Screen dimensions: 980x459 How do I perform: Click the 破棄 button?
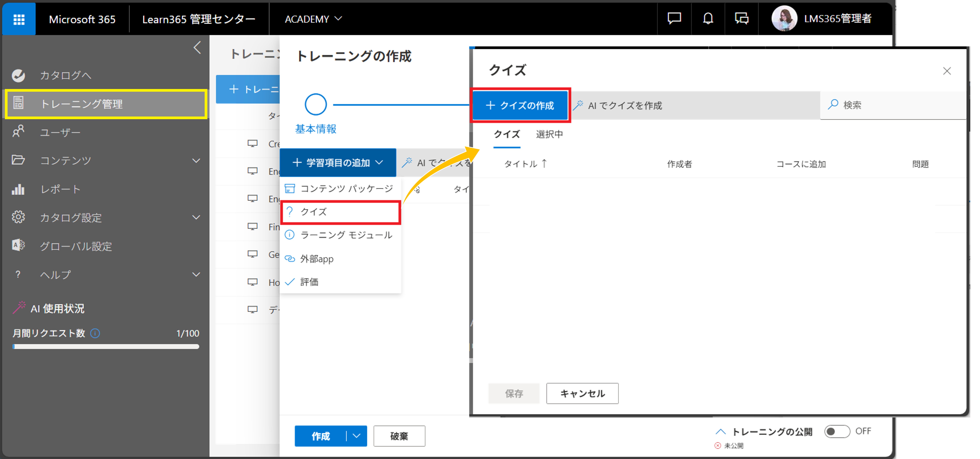399,436
